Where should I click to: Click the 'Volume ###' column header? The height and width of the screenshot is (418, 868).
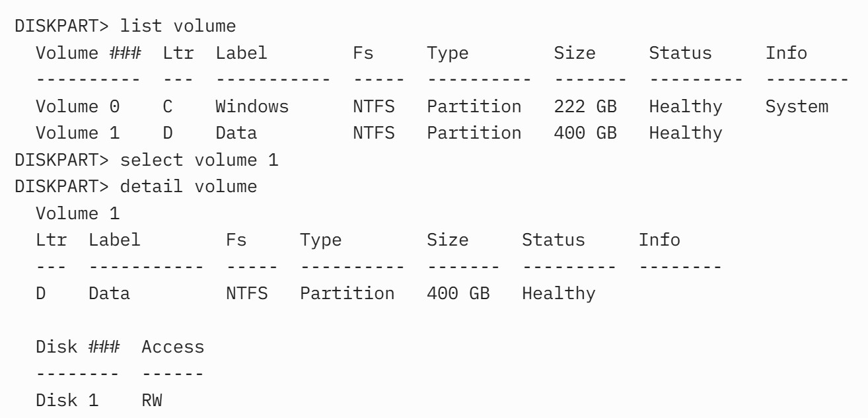click(x=88, y=53)
